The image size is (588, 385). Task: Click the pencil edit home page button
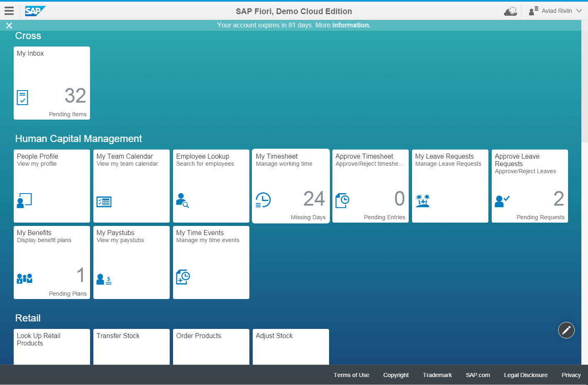(566, 330)
